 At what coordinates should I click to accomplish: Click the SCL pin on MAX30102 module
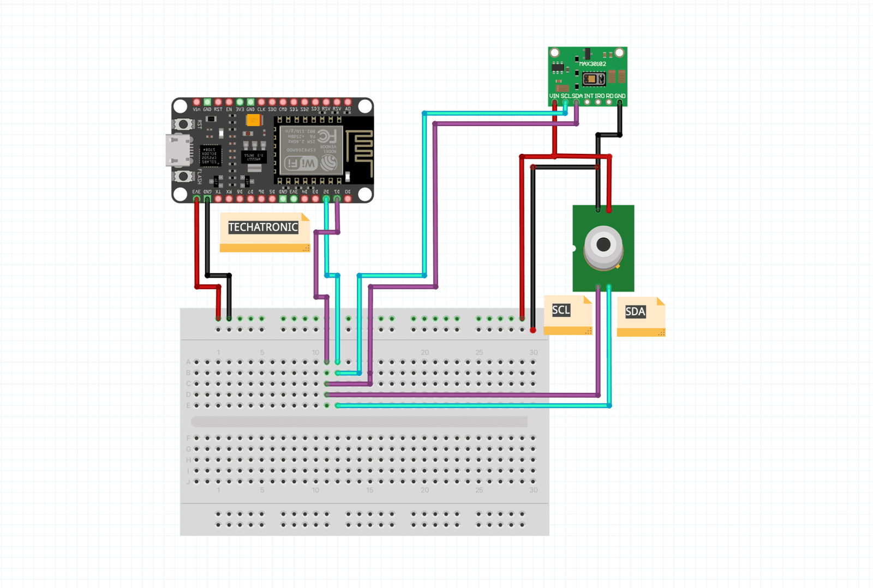pos(566,102)
